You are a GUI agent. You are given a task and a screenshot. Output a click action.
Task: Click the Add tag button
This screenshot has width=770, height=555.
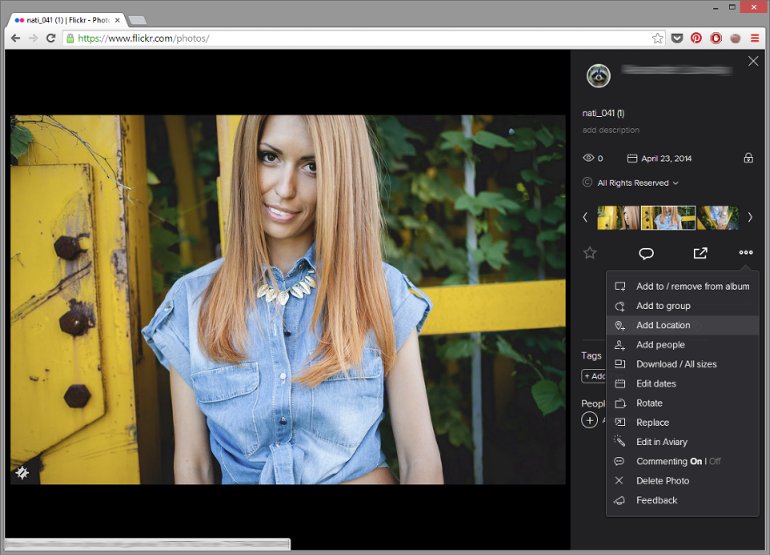click(x=594, y=376)
